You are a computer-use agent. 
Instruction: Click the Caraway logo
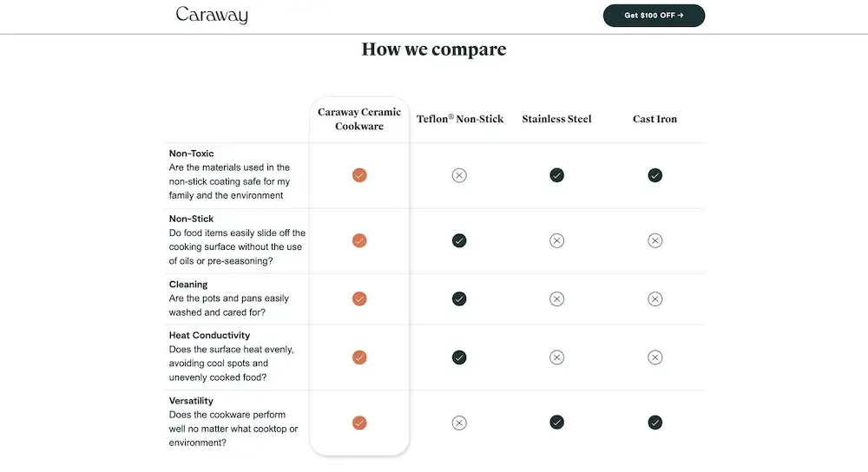click(x=212, y=16)
